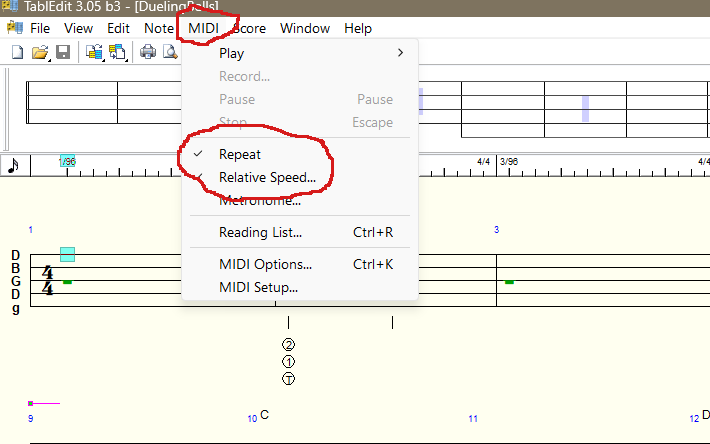Toggle the Relative Speed checked item
This screenshot has width=710, height=444.
coord(267,178)
